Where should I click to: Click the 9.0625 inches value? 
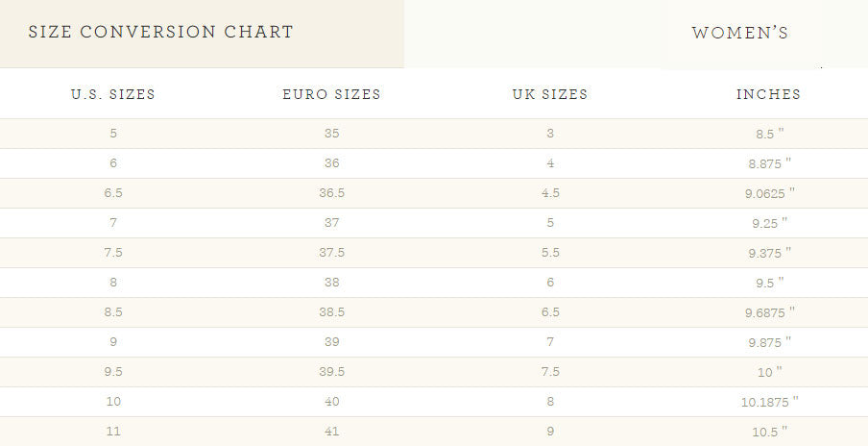pos(770,193)
